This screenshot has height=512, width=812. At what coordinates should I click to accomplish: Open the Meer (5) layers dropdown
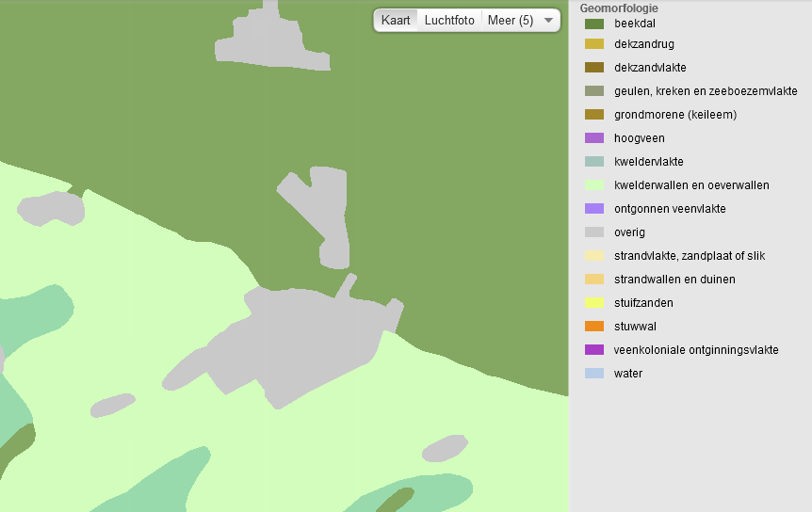(512, 20)
